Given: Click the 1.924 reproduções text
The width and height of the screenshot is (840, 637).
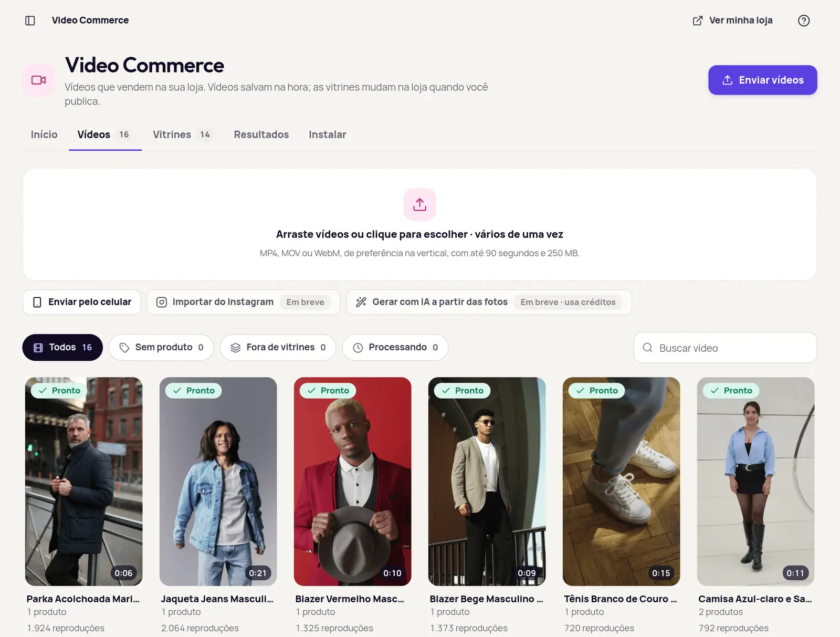Looking at the screenshot, I should [x=66, y=628].
